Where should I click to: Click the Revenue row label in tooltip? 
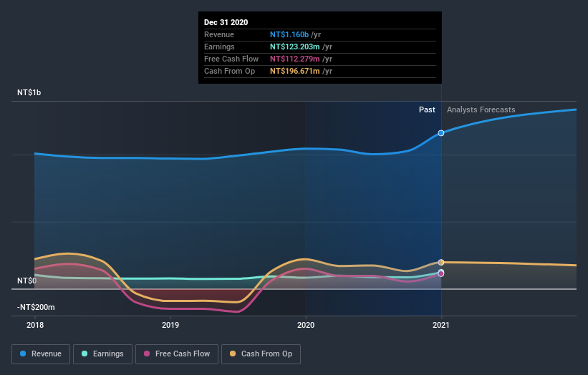219,34
